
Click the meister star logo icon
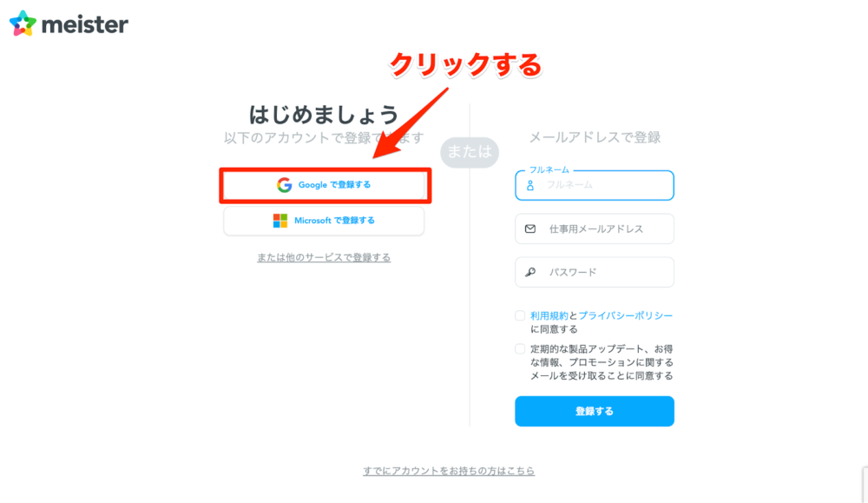point(23,23)
